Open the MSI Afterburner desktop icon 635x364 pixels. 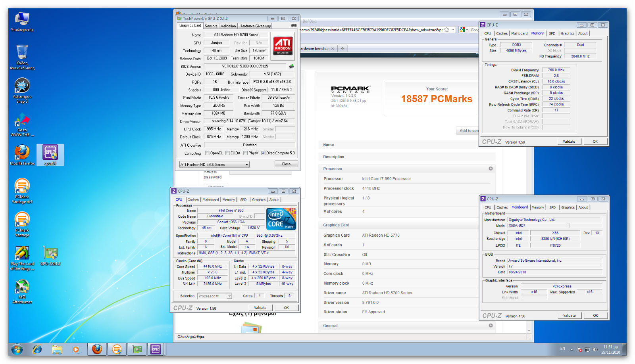(x=22, y=292)
